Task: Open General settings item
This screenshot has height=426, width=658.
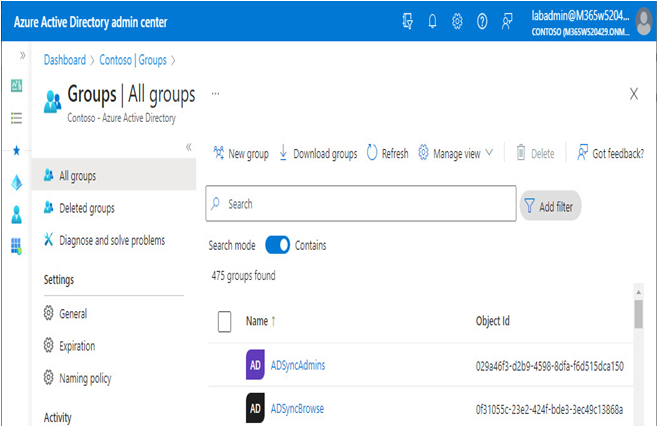Action: [x=65, y=314]
